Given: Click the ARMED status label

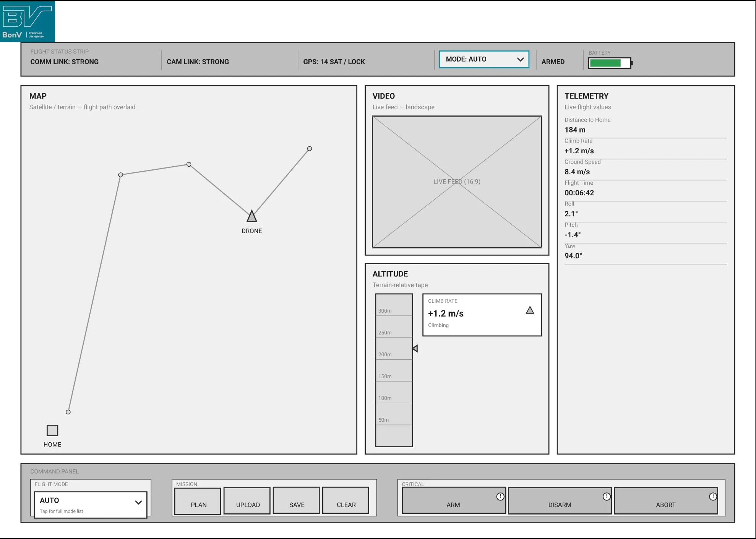Looking at the screenshot, I should click(553, 62).
